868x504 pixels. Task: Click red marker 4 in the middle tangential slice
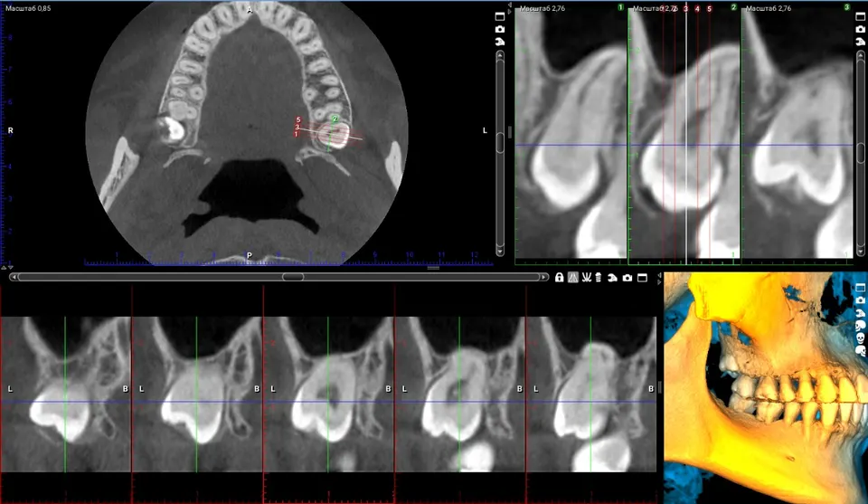point(697,9)
